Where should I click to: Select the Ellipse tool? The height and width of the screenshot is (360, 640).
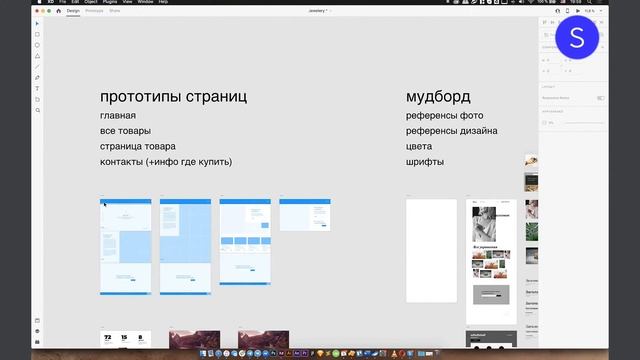37,45
